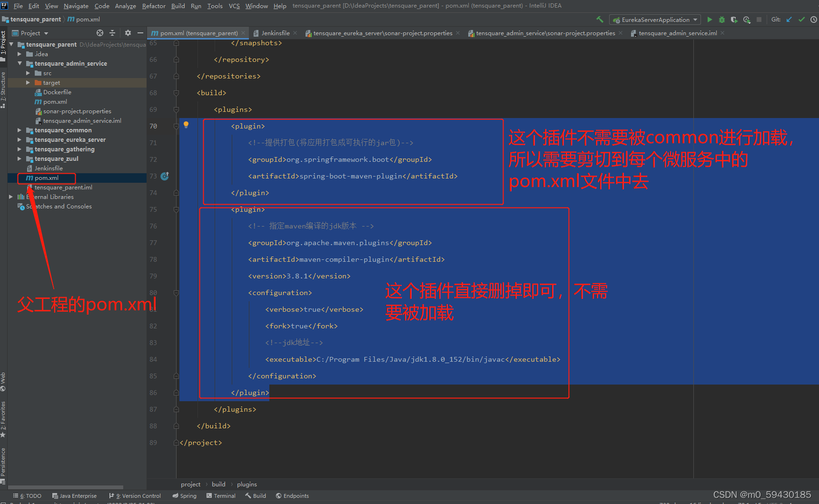Open the Web side tool window

[x=3, y=381]
